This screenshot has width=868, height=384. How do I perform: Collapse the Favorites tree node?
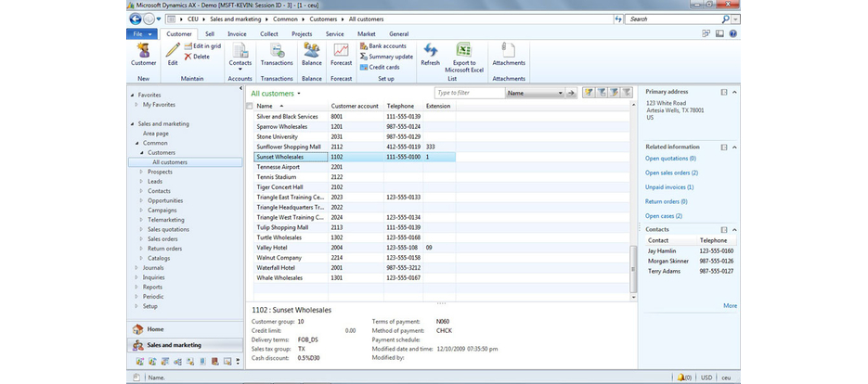pyautogui.click(x=133, y=96)
